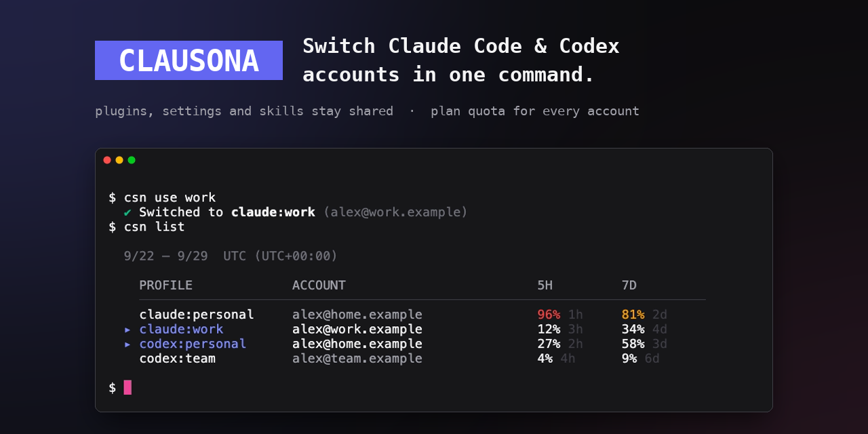Click the ACCOUNT column header
This screenshot has height=434, width=868.
click(319, 285)
